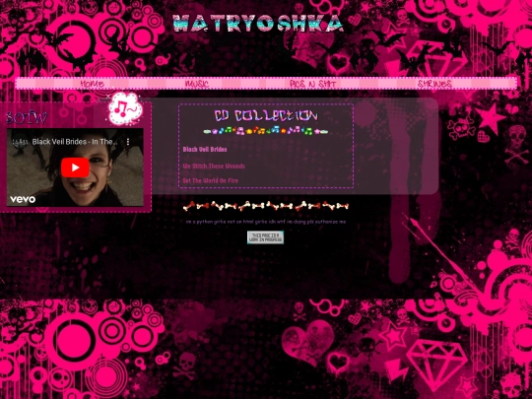Open the 'Set The World On Fire' link
Viewport: 532px width, 399px height.
pyautogui.click(x=211, y=181)
